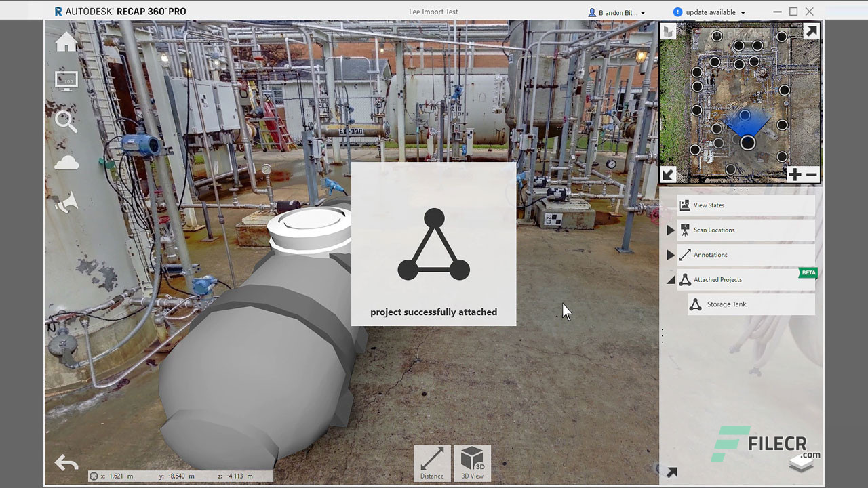Switch to 3D View

coord(472,463)
